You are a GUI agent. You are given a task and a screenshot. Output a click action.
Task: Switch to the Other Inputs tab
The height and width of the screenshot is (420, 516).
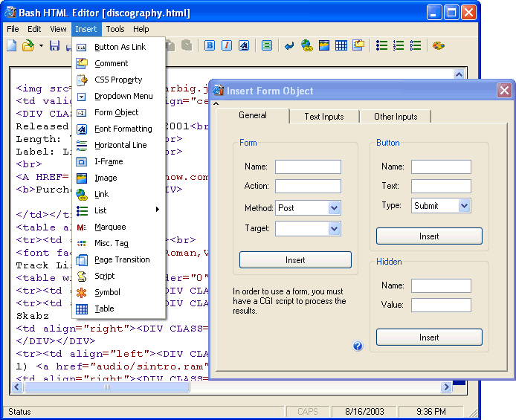pyautogui.click(x=395, y=117)
